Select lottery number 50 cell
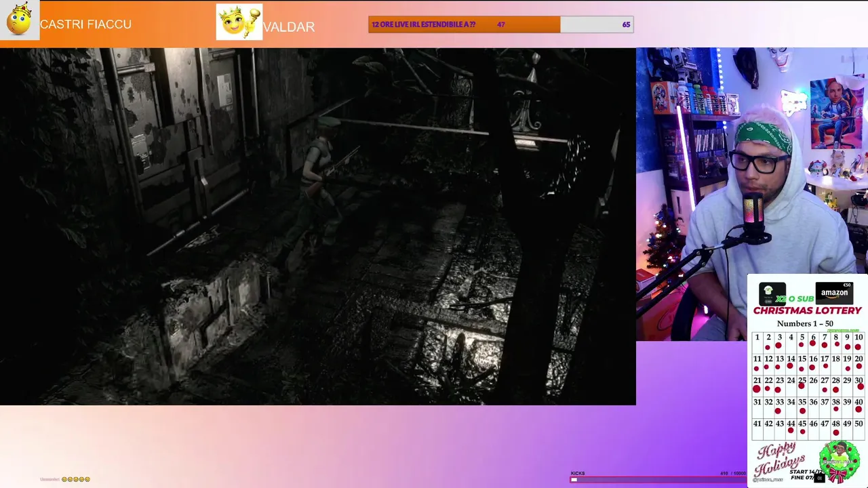The width and height of the screenshot is (868, 488). tap(859, 428)
